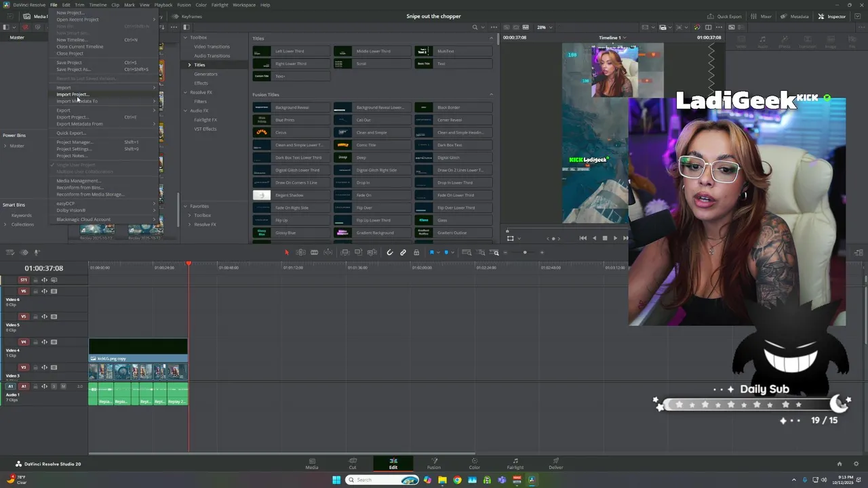Select the Scroll title preset
This screenshot has width=868, height=488.
coord(372,64)
